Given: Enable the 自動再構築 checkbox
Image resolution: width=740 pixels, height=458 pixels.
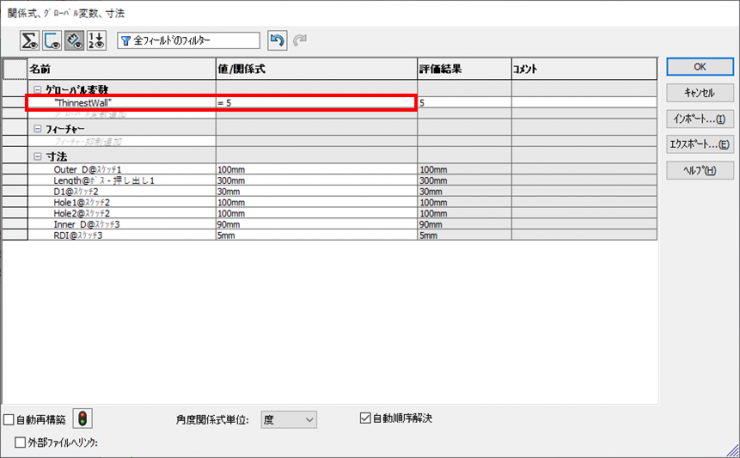Looking at the screenshot, I should [x=9, y=420].
